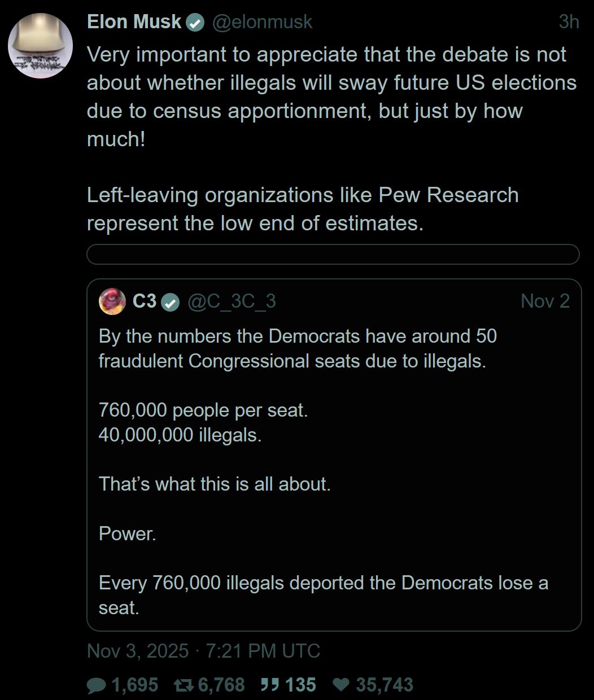The image size is (594, 700).
Task: Click the reply speech bubble icon
Action: tap(97, 685)
